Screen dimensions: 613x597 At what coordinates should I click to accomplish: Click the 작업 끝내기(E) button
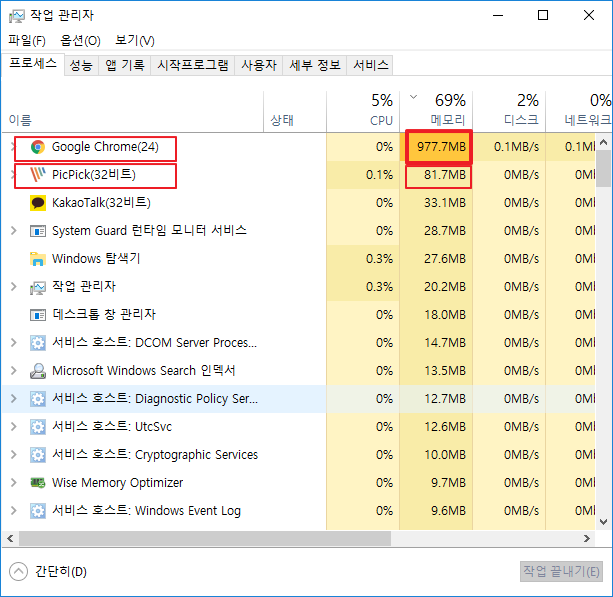click(x=561, y=572)
